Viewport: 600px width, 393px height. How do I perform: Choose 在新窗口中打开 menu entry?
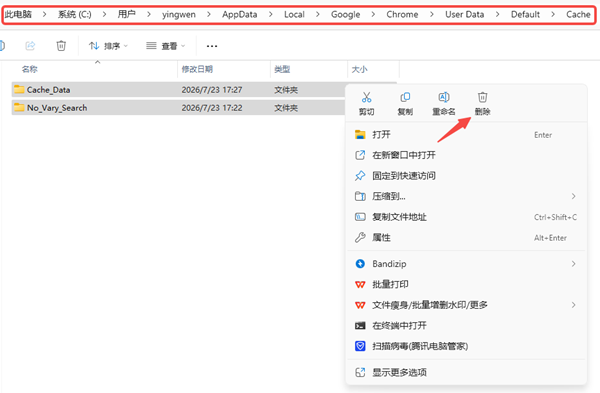[x=466, y=155]
